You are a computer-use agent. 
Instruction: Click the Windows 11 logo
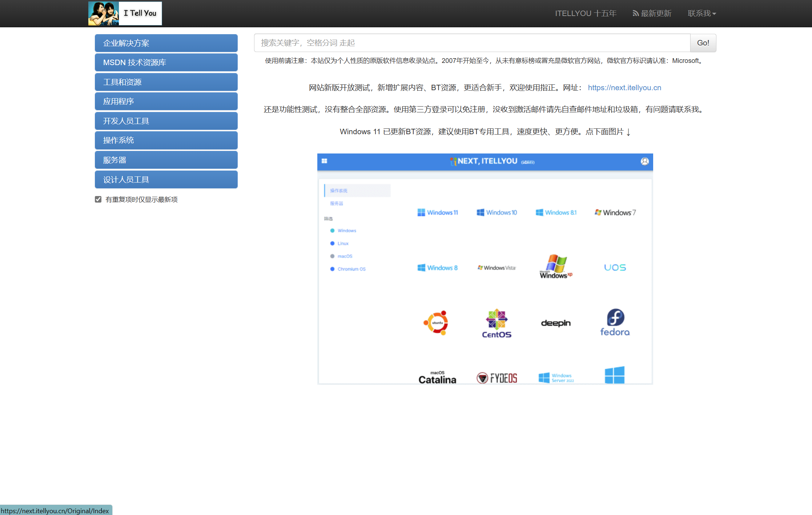(438, 212)
